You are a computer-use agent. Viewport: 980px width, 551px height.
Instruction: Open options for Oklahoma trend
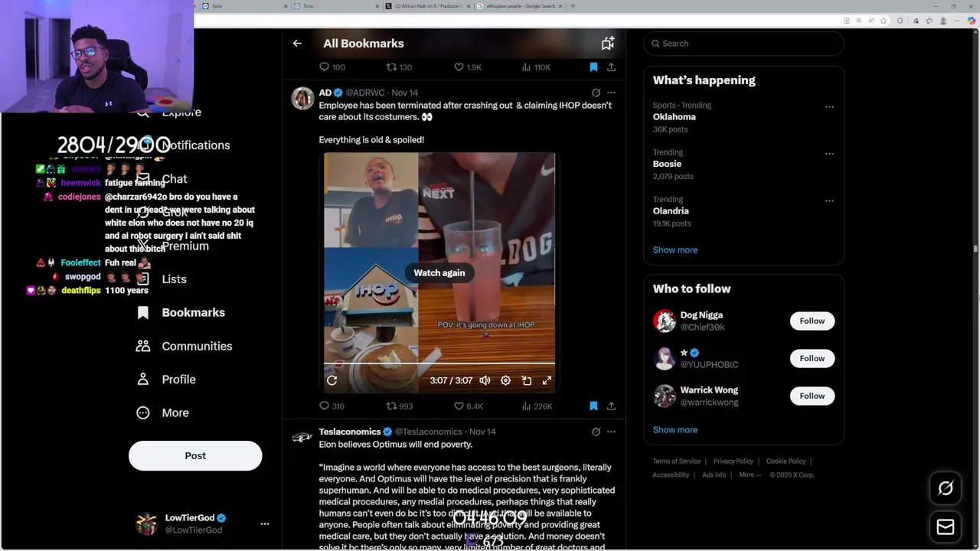coord(829,107)
